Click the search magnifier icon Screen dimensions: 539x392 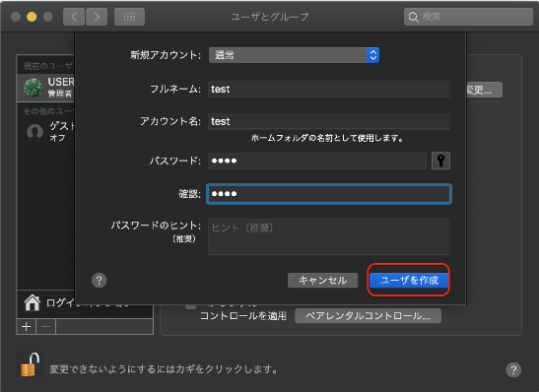[413, 17]
